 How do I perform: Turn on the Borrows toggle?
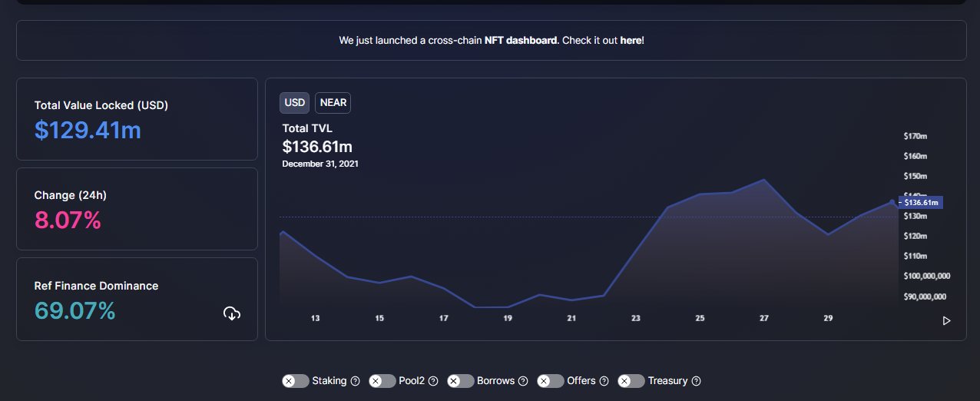[461, 381]
